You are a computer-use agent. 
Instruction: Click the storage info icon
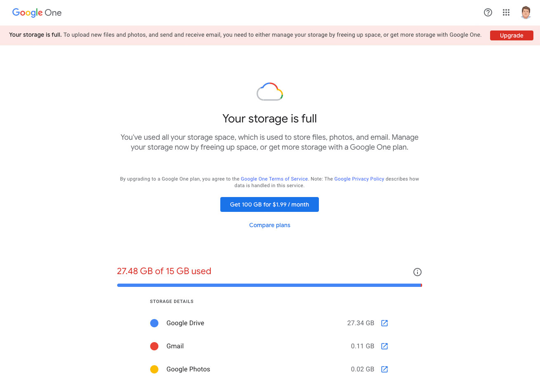tap(417, 272)
